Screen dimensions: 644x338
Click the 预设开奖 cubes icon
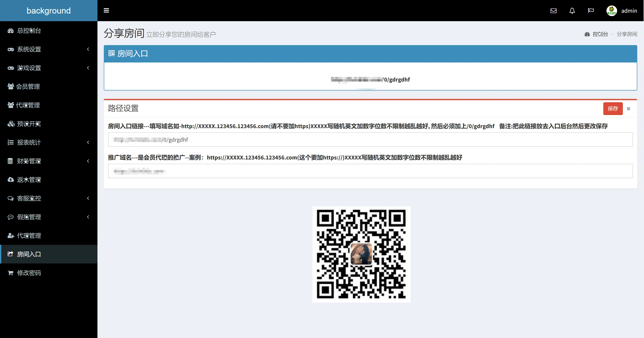11,124
